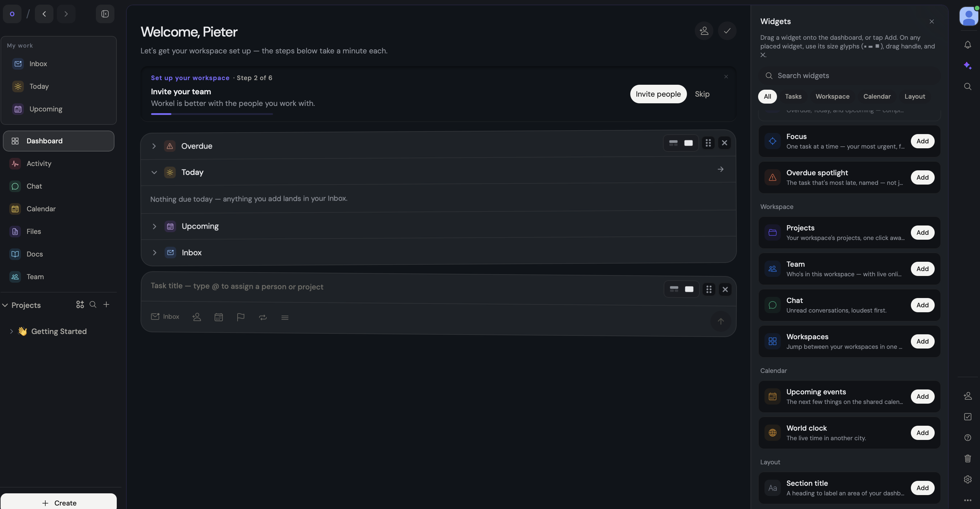Dismiss the workspace setup card

coord(726,77)
